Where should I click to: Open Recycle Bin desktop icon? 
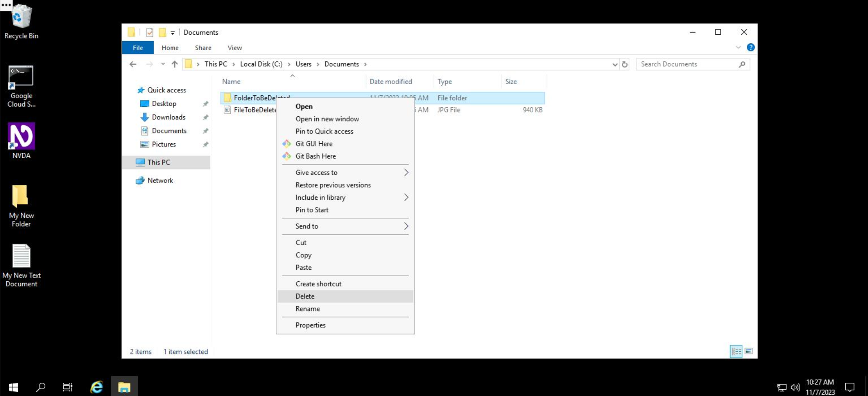pyautogui.click(x=21, y=22)
